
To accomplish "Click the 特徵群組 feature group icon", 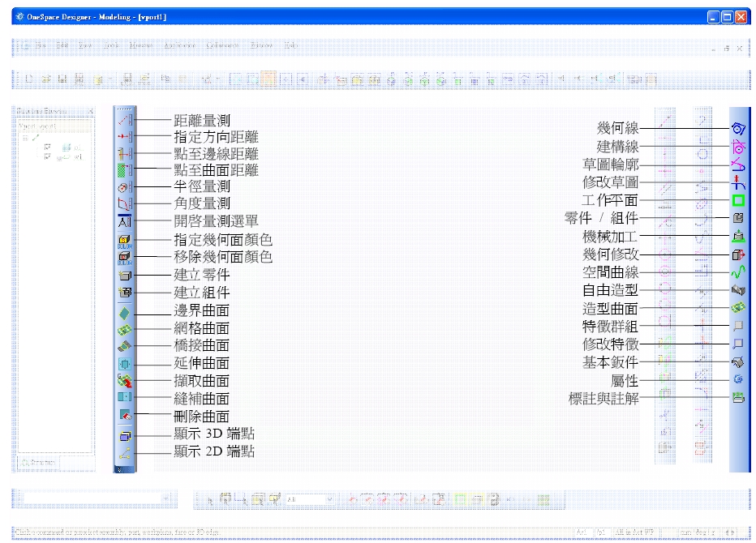I will [738, 326].
